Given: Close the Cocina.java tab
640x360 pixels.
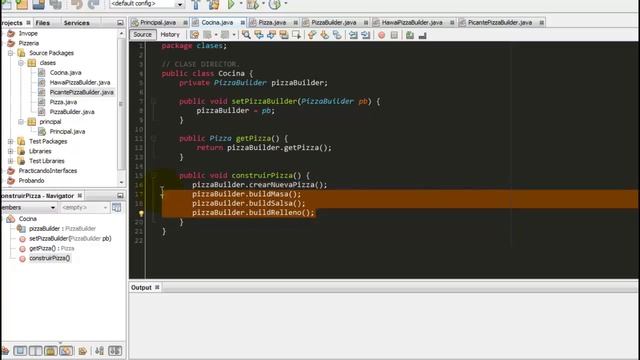Looking at the screenshot, I should [242, 22].
